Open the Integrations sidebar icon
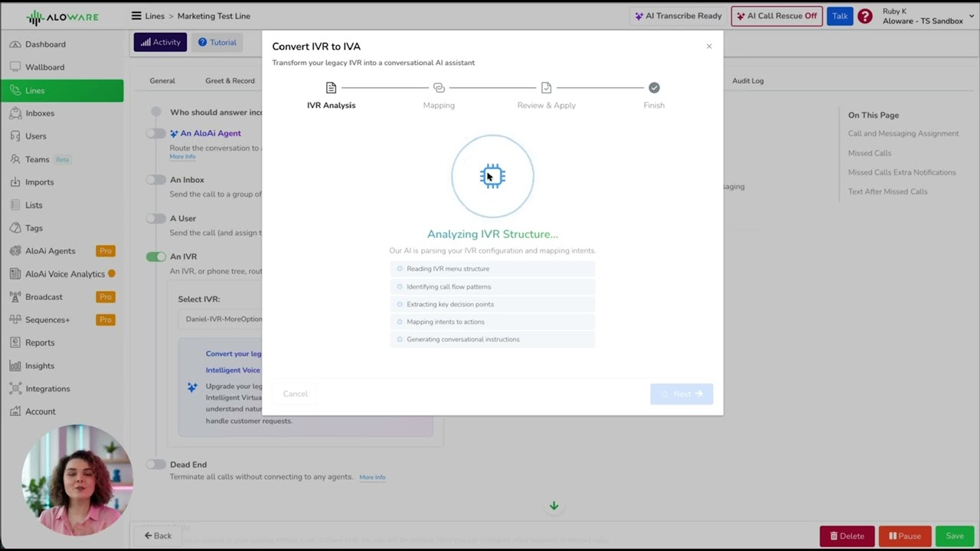 tap(15, 389)
